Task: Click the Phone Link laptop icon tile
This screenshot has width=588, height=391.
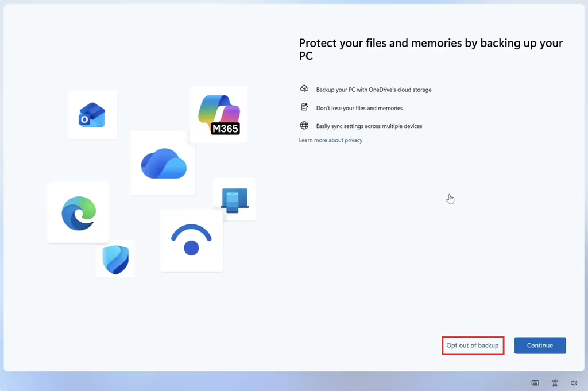Action: point(234,199)
